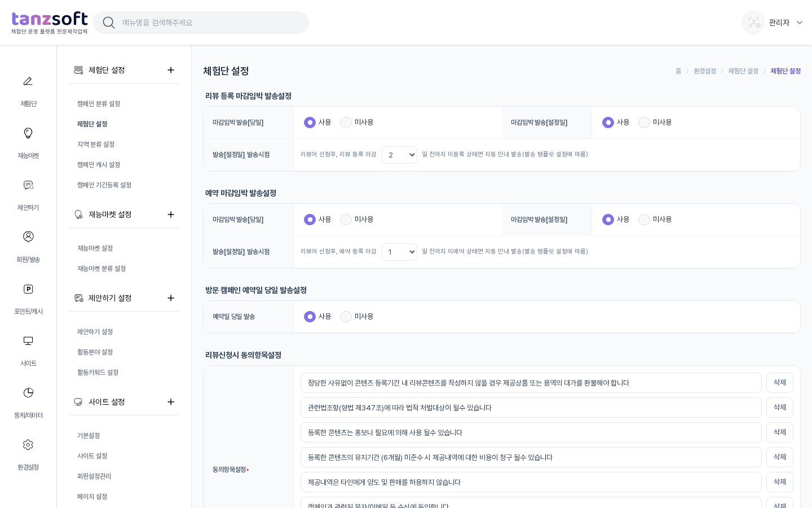Click the 재능마켓 설정 section header icon
The height and width of the screenshot is (508, 812).
click(x=78, y=214)
